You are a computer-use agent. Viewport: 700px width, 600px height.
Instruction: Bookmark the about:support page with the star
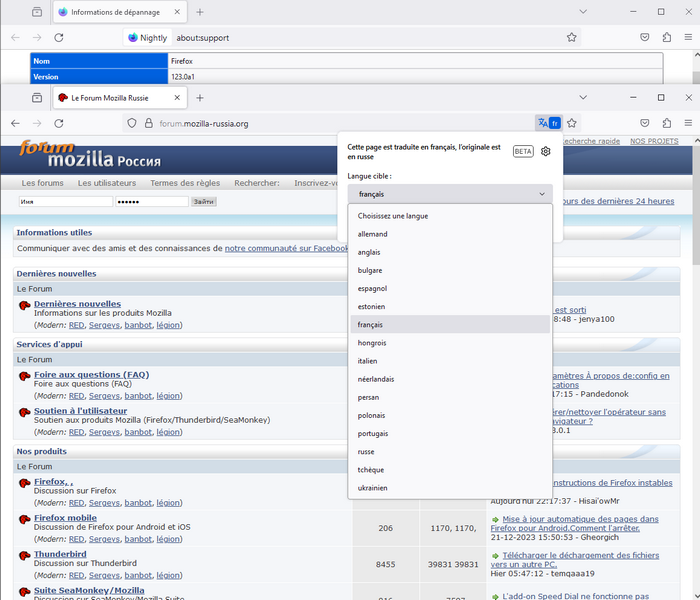pos(571,38)
